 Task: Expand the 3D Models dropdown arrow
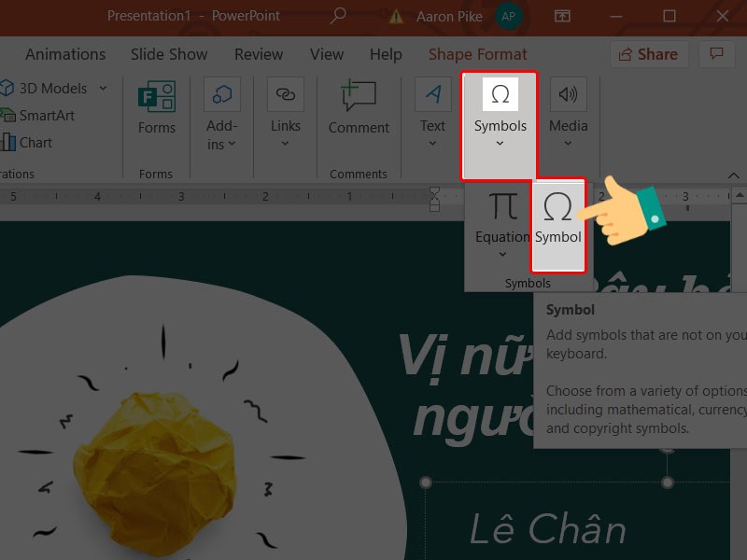(x=103, y=89)
